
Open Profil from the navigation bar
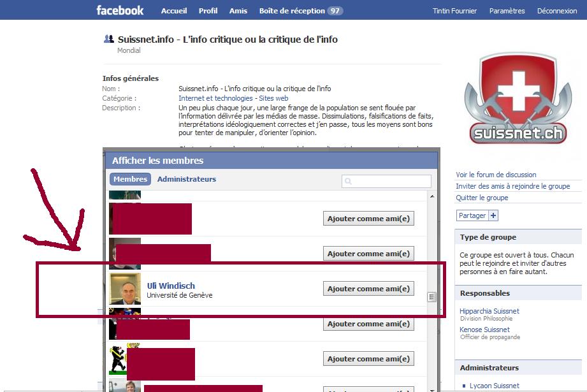pos(208,11)
